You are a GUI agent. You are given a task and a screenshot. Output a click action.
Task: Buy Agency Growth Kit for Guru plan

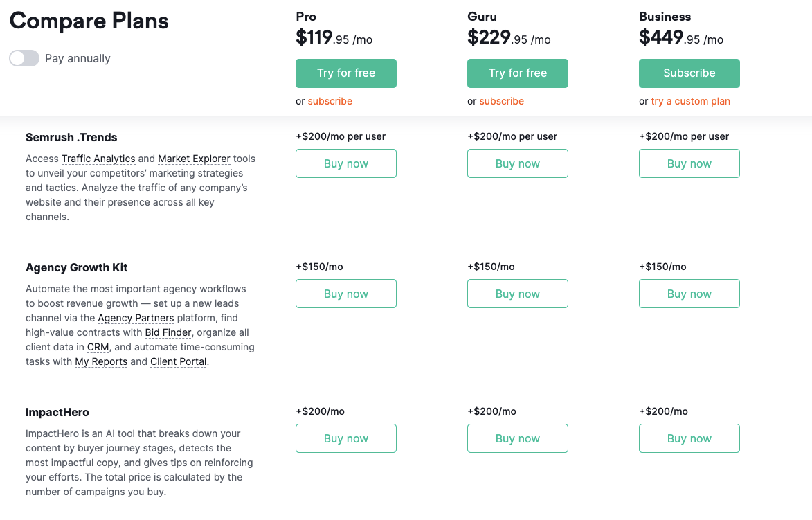coord(517,294)
